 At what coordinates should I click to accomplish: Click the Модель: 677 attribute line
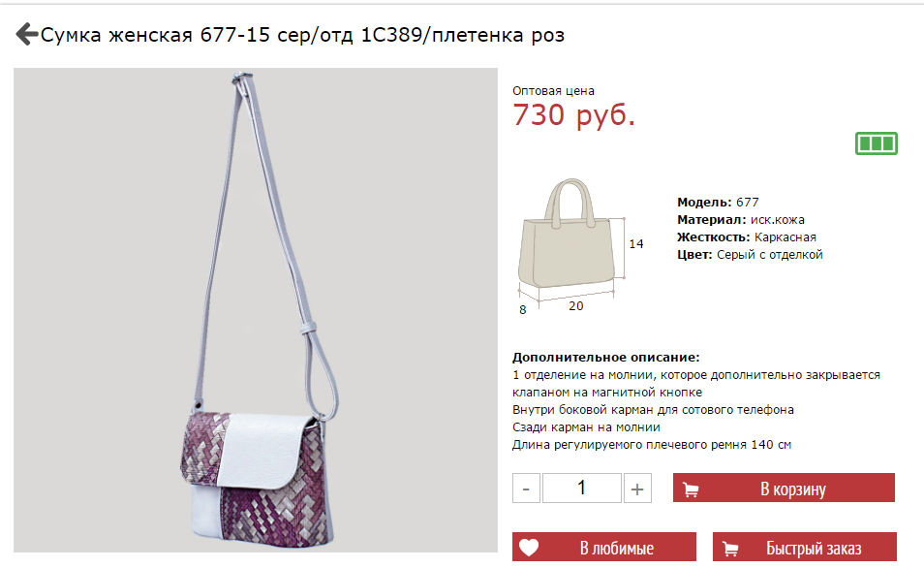[x=718, y=203]
